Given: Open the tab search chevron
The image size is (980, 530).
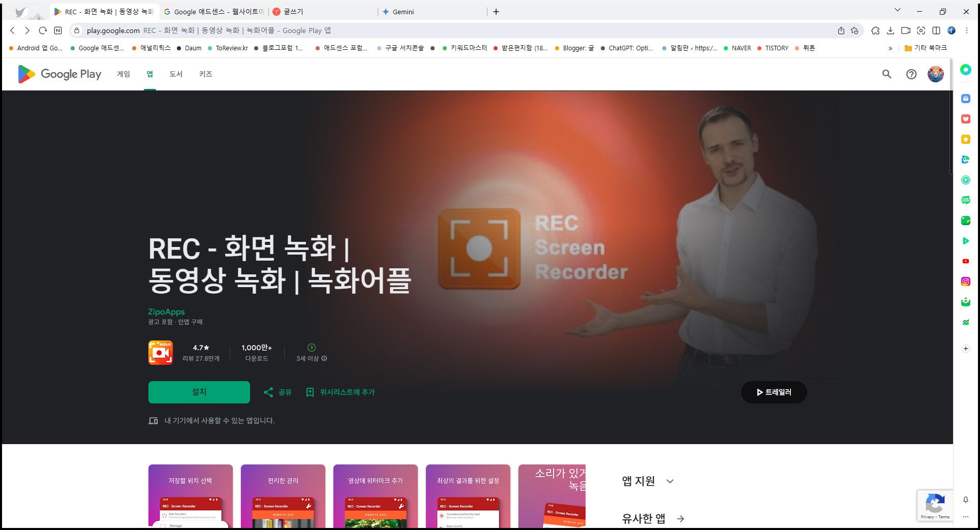Looking at the screenshot, I should point(897,10).
